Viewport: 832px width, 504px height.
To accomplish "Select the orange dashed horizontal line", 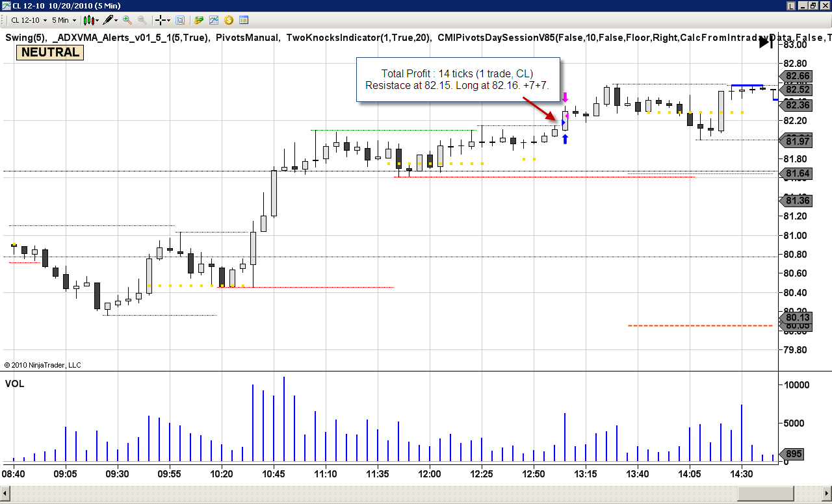I will pyautogui.click(x=700, y=325).
